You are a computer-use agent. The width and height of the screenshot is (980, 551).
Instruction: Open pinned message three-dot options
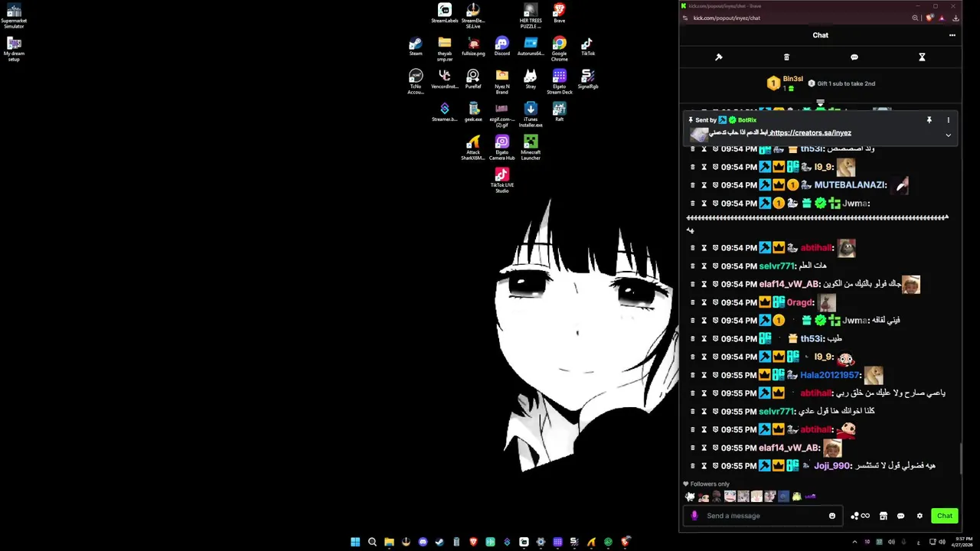(948, 120)
